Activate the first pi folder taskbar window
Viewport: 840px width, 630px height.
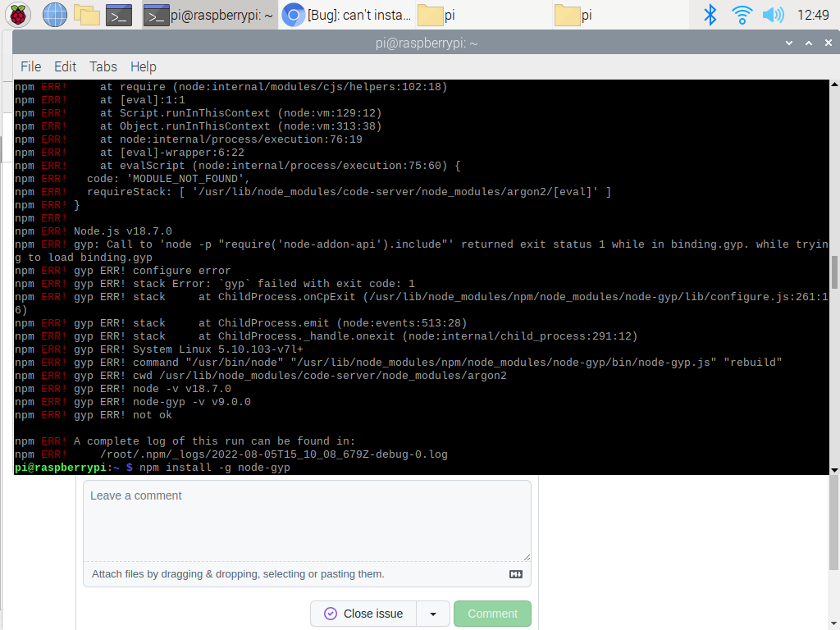(482, 15)
